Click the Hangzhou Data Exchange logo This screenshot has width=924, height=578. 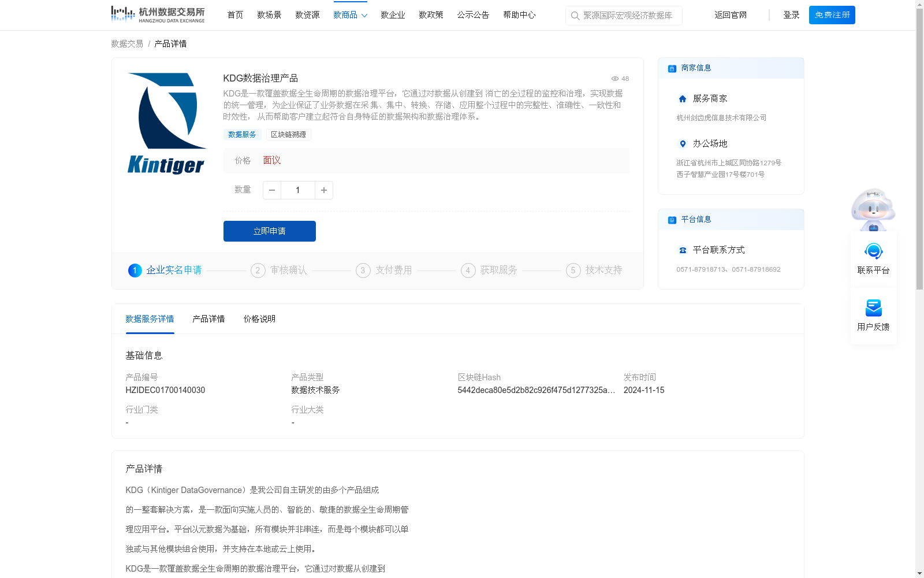(x=158, y=14)
